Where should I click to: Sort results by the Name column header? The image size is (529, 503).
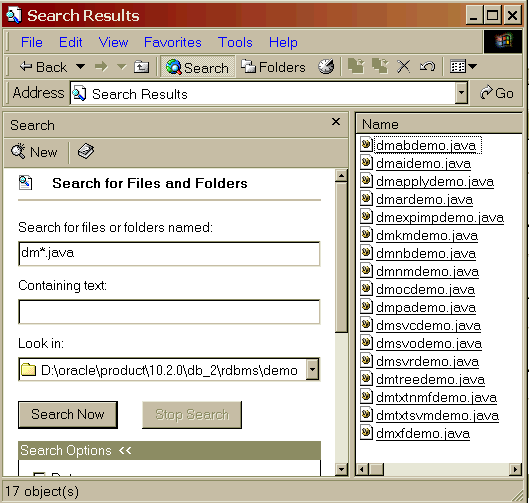[439, 124]
